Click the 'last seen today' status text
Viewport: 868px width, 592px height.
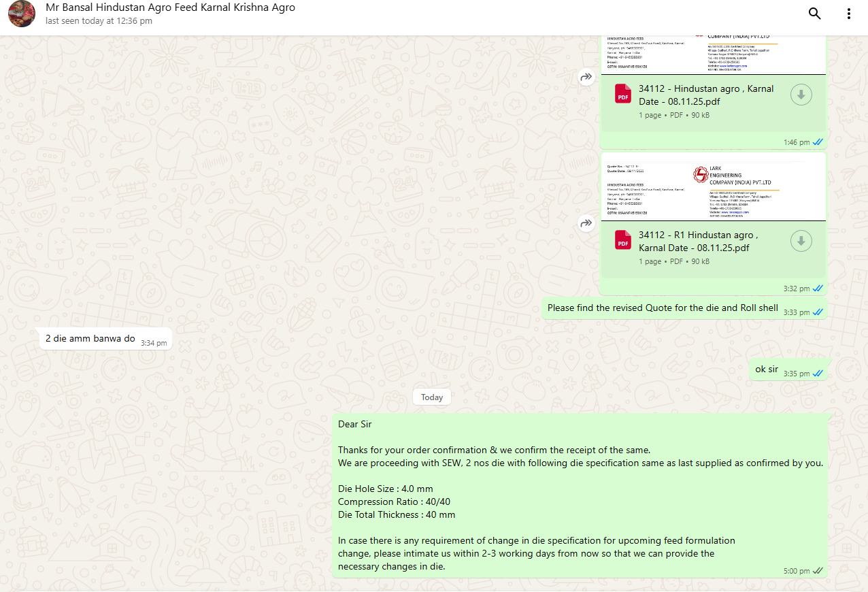click(x=99, y=21)
